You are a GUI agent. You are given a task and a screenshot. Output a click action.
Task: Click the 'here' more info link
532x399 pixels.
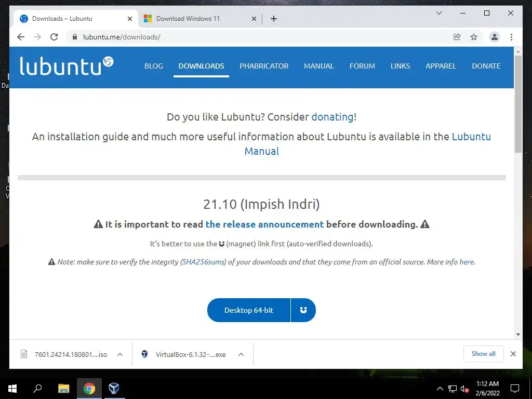pos(467,262)
